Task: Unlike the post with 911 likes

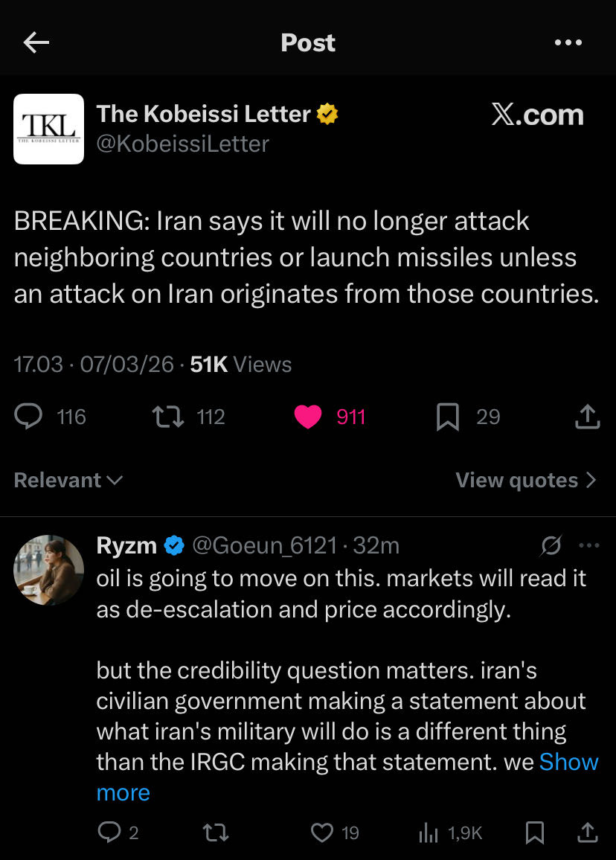Action: [308, 417]
